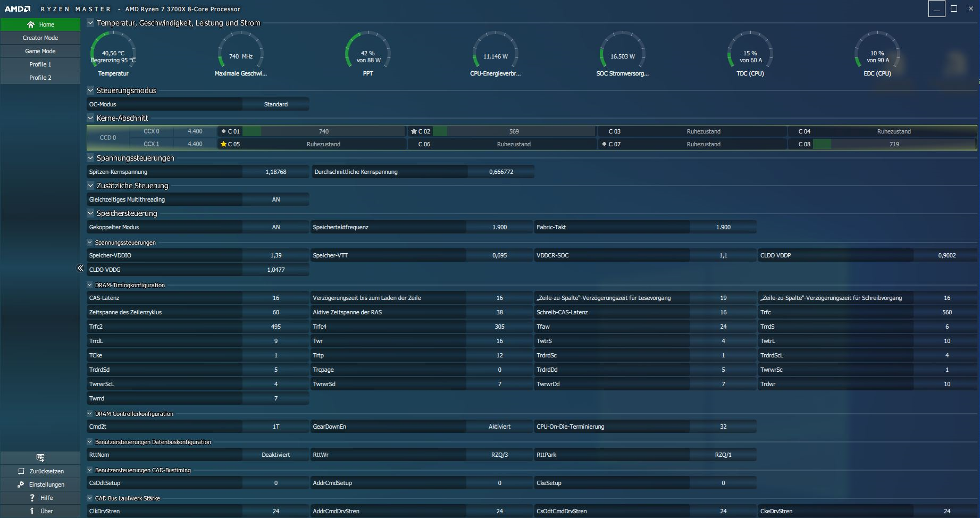Switch to Game Mode

(40, 51)
